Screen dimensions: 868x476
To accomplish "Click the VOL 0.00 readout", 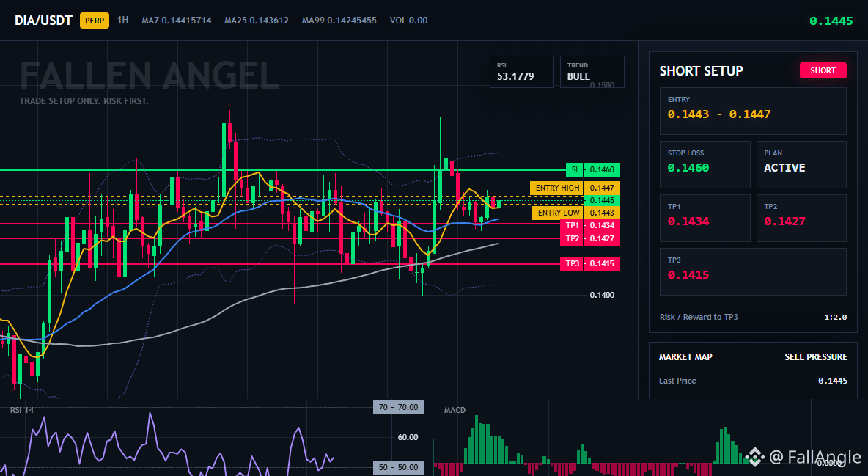I will pyautogui.click(x=408, y=21).
